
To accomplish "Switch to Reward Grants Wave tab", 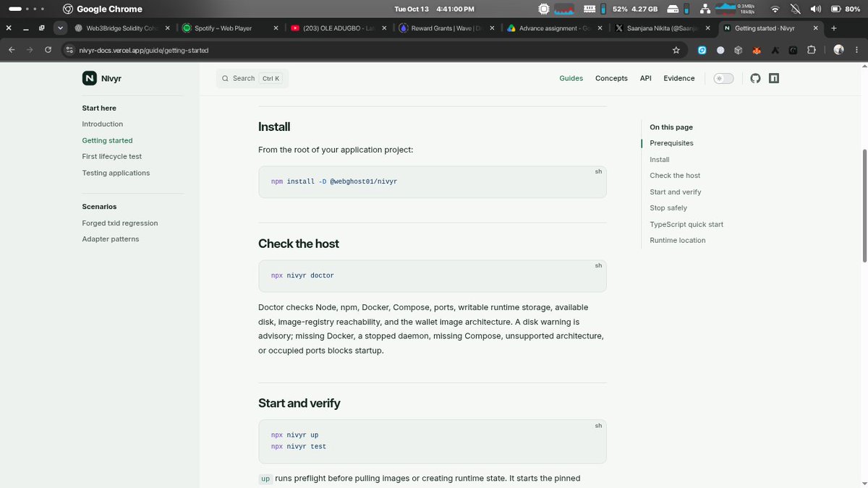I will [446, 28].
